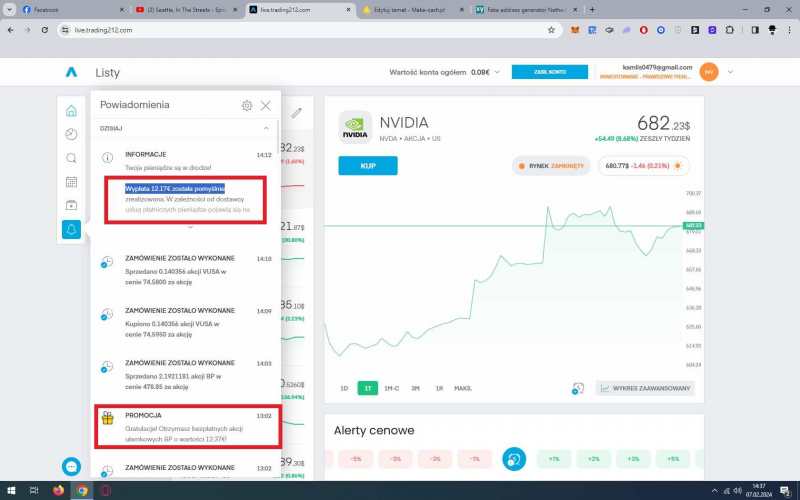The image size is (800, 500).
Task: Open the chat support bubble
Action: coord(71,466)
